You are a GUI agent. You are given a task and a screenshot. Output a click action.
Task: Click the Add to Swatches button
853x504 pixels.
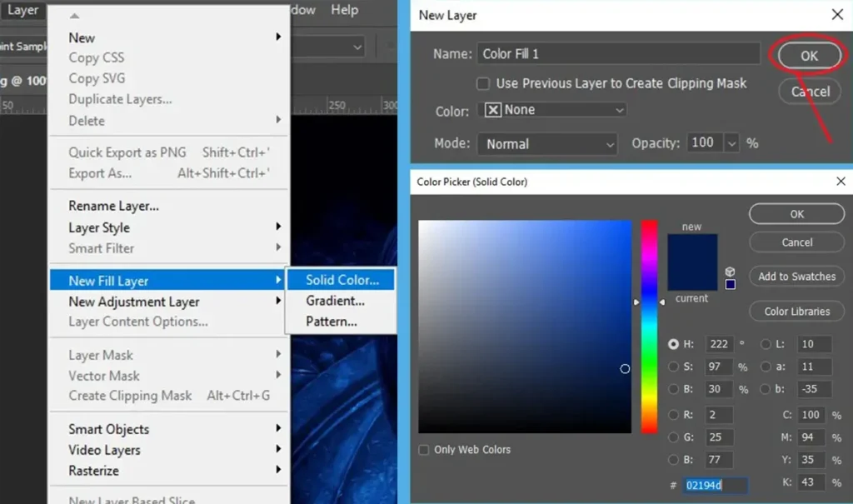[797, 277]
